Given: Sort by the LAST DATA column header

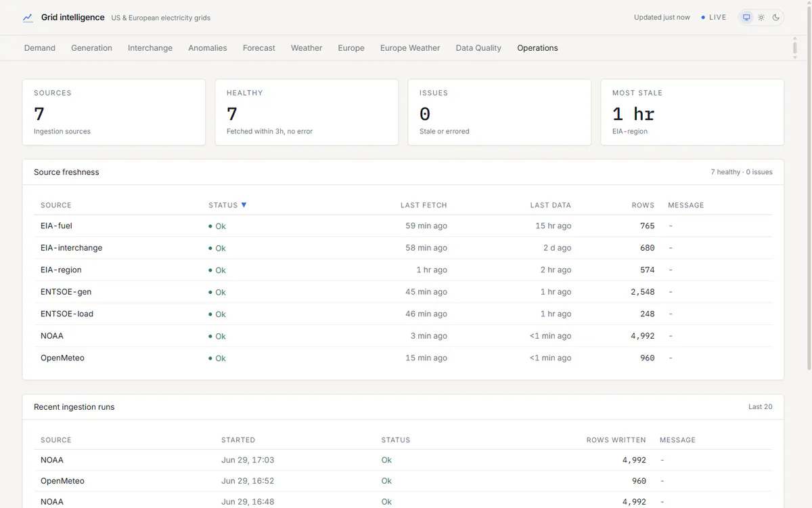Looking at the screenshot, I should 550,205.
